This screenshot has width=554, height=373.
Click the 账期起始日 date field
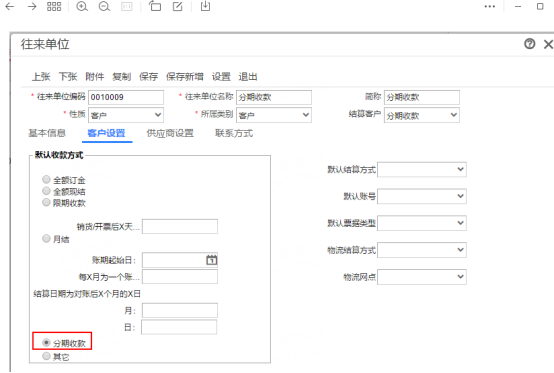[180, 260]
